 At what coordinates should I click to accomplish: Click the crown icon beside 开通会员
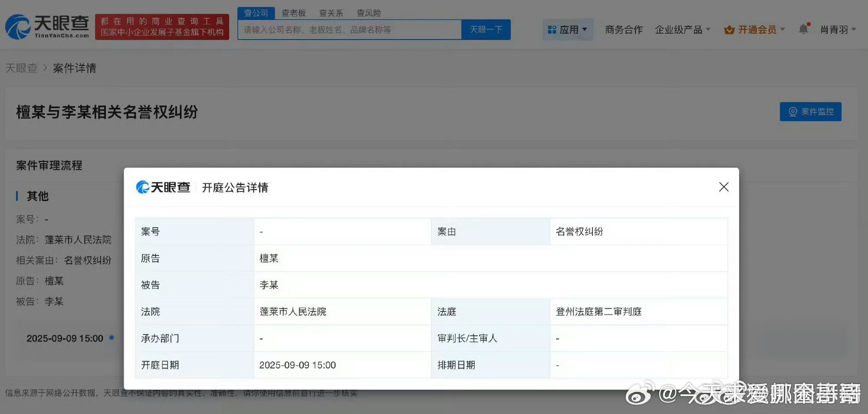pos(729,30)
